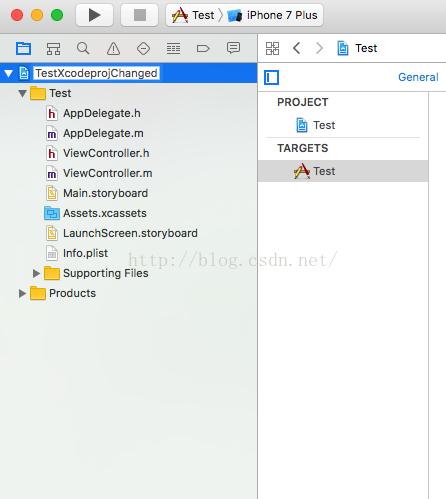Toggle the project and targets list sidebar
Viewport: 446px width, 499px height.
click(271, 78)
